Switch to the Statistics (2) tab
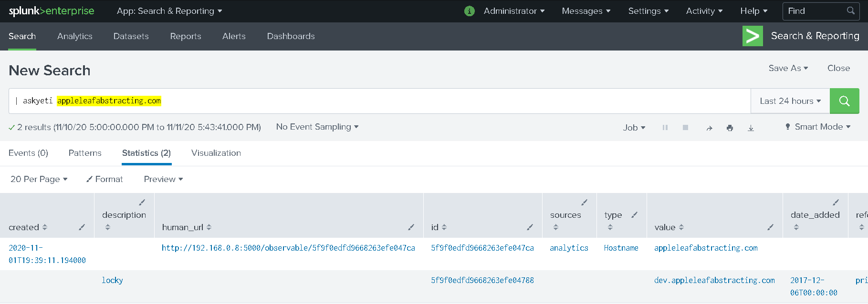Image resolution: width=868 pixels, height=304 pixels. pyautogui.click(x=146, y=153)
